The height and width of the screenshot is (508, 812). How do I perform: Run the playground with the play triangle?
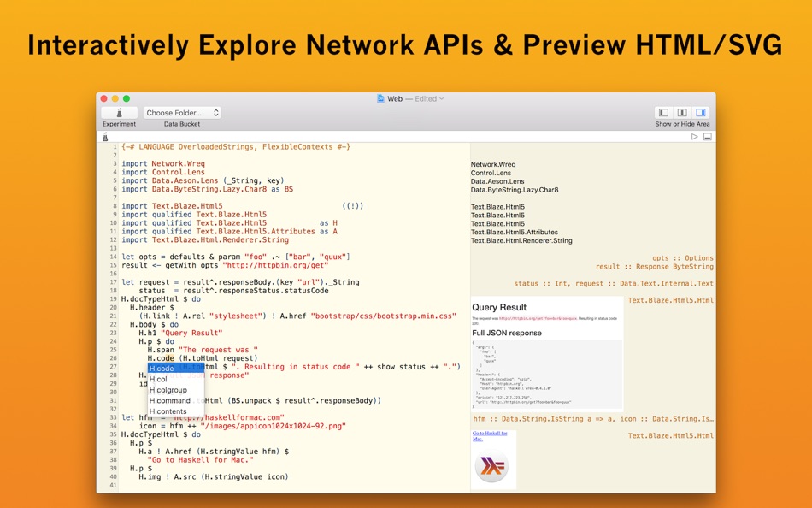click(694, 137)
